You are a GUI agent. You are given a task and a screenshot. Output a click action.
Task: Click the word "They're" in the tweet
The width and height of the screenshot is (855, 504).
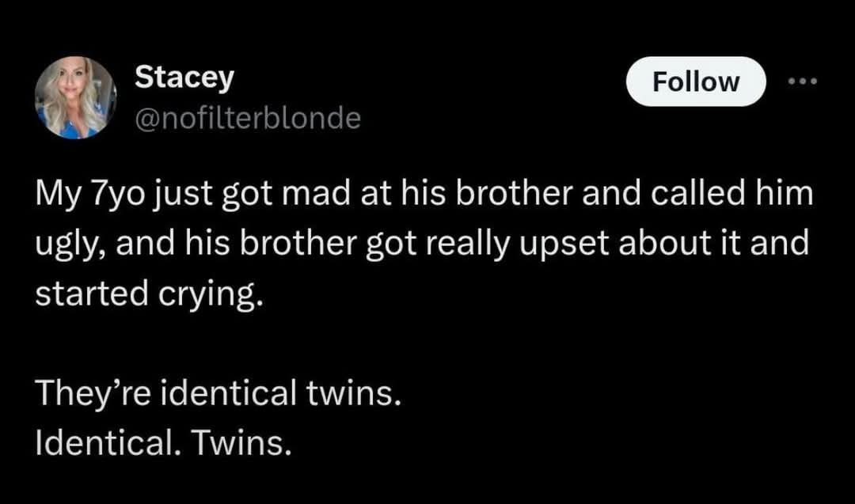93,393
